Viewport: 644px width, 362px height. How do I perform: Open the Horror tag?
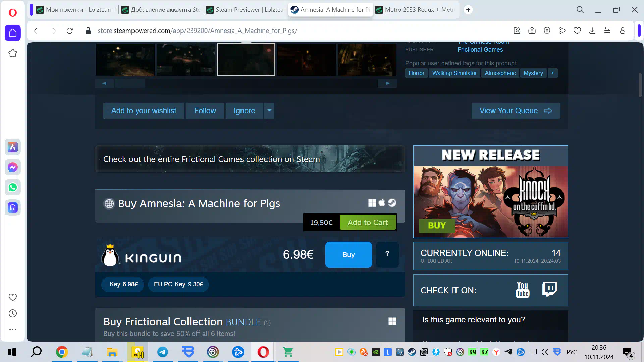pos(416,73)
